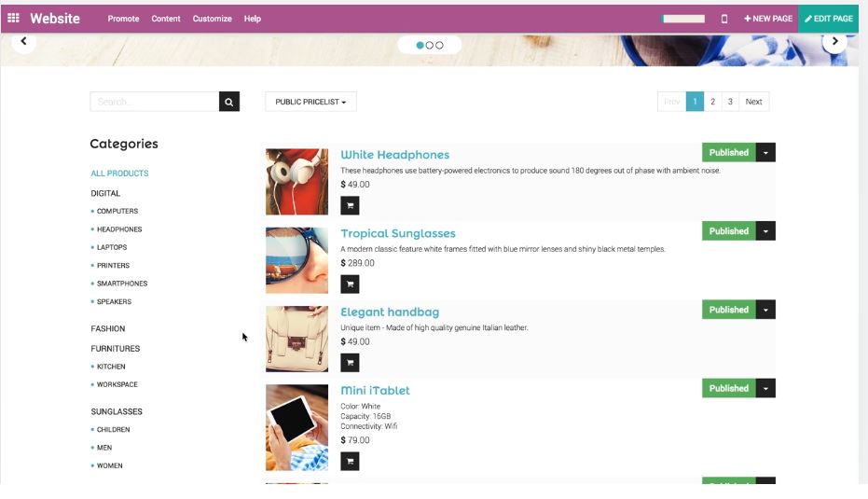Toggle Published on Elegant handbag

coord(728,310)
